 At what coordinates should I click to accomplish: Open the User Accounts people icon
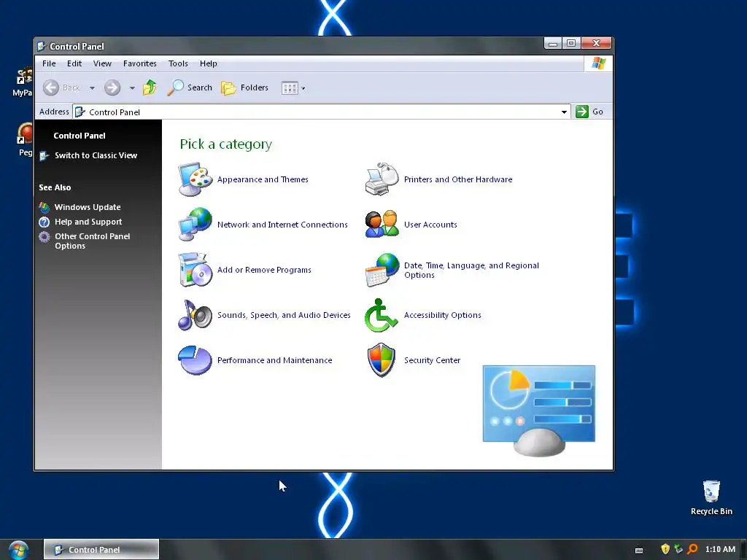(382, 225)
